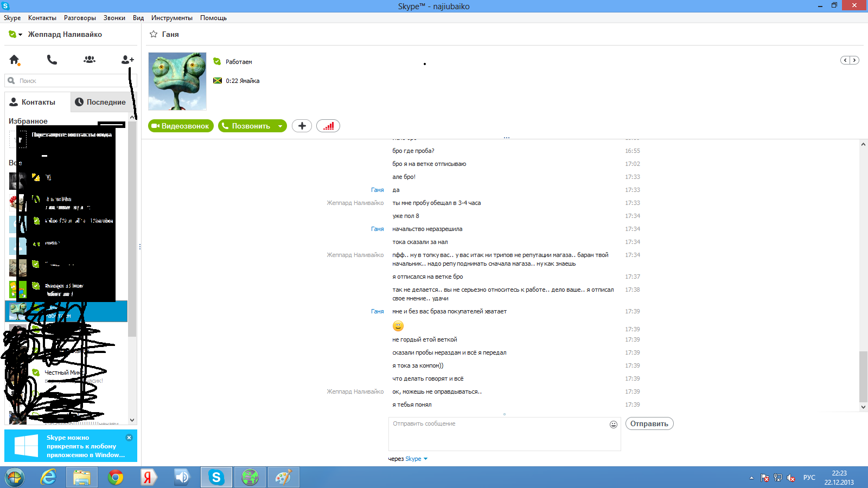Click the previous conversation arrow at top right
This screenshot has height=488, width=868.
[845, 60]
